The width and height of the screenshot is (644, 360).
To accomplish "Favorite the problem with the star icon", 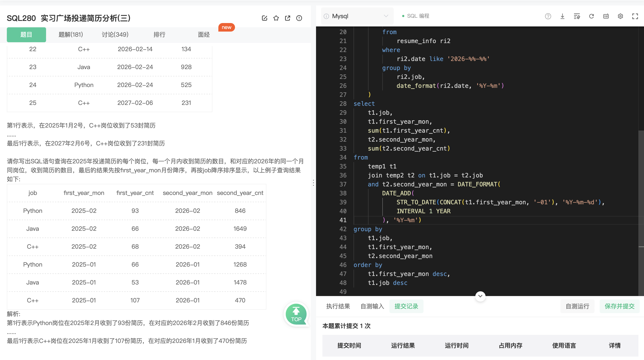I will click(x=276, y=18).
